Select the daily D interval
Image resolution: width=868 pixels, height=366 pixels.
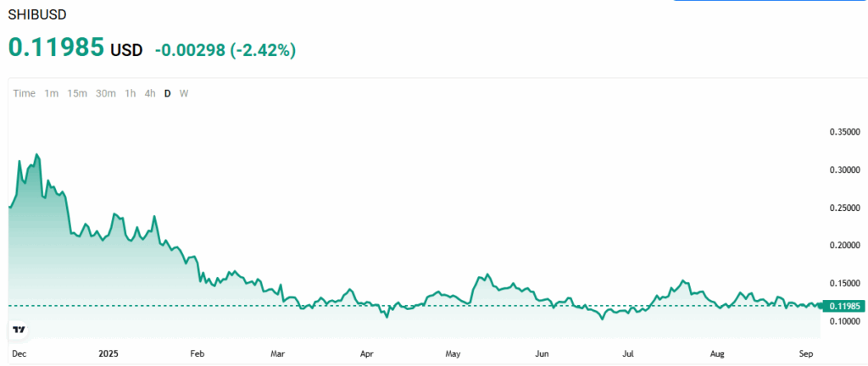pyautogui.click(x=167, y=93)
